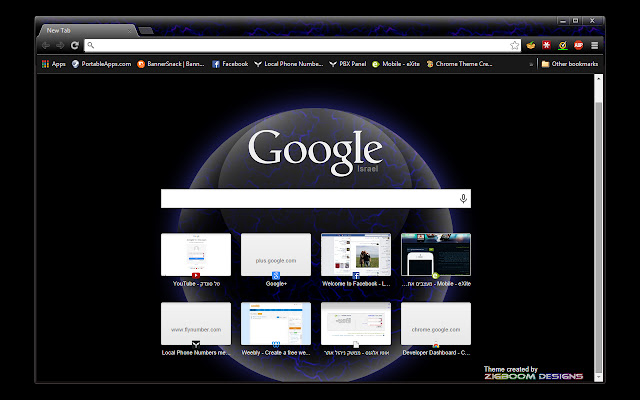640x400 pixels.
Task: Open the BannerSnack bookmark
Action: coord(171,64)
